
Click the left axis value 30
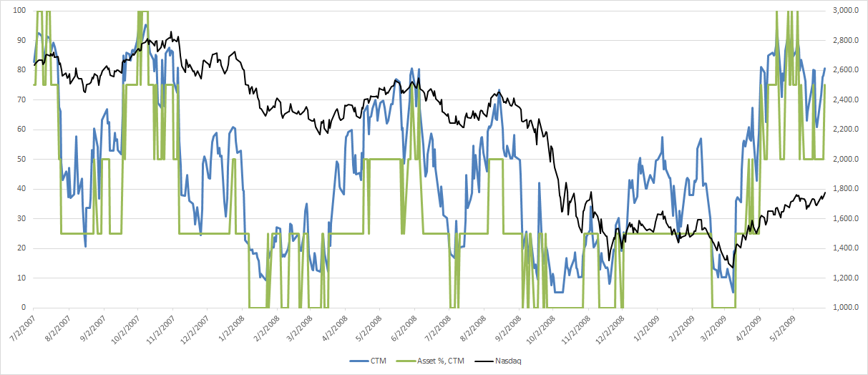(22, 219)
